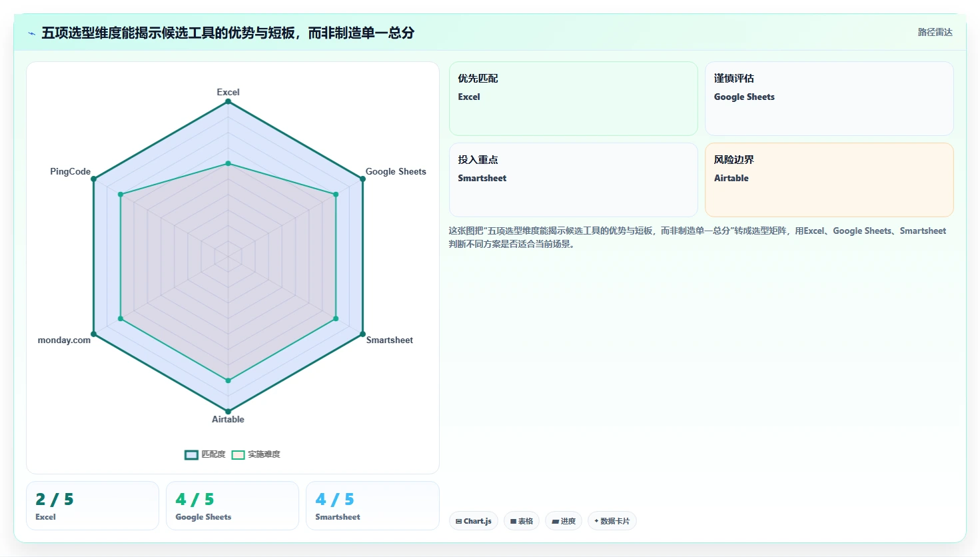980x557 pixels.
Task: Click the Chart.js tag icon
Action: click(x=458, y=521)
